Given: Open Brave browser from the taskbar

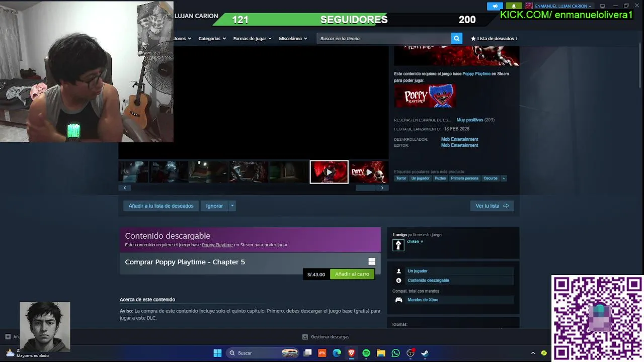Looking at the screenshot, I should point(351,353).
